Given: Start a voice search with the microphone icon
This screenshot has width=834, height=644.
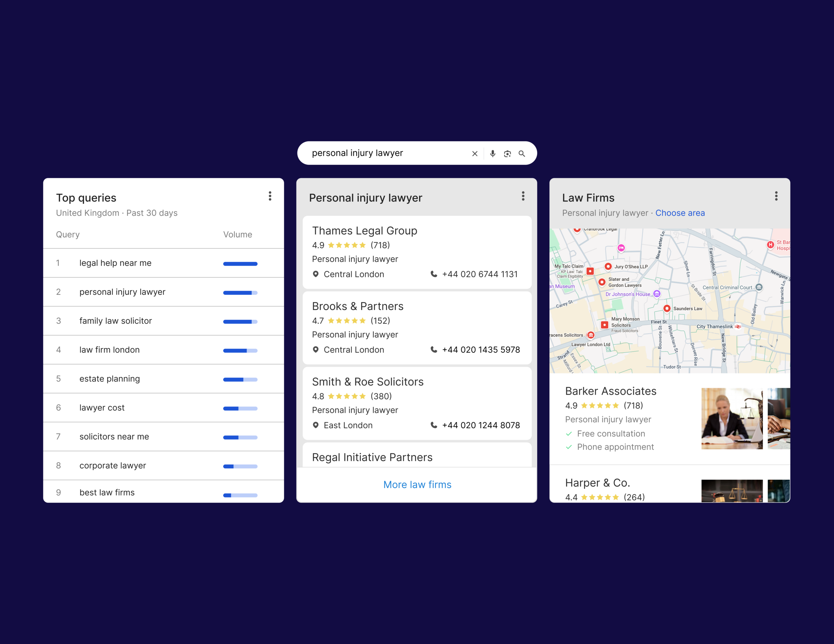Looking at the screenshot, I should [493, 153].
